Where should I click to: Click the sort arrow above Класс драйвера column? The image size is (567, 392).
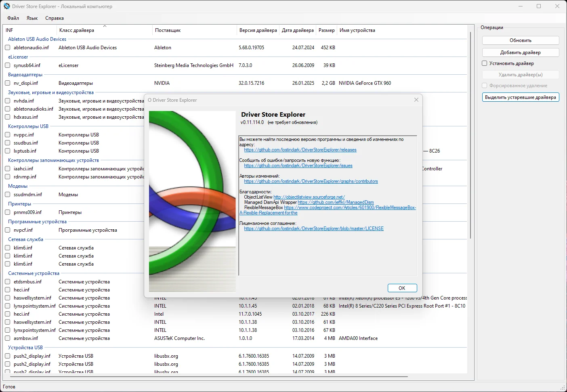(x=105, y=26)
